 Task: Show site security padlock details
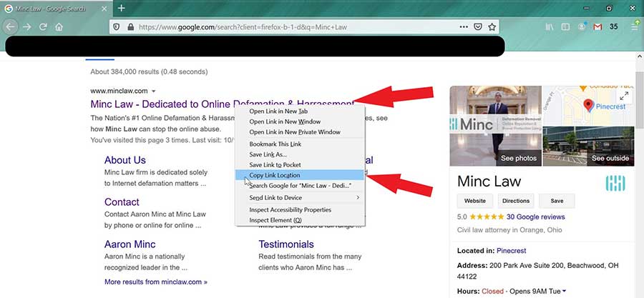(x=131, y=27)
